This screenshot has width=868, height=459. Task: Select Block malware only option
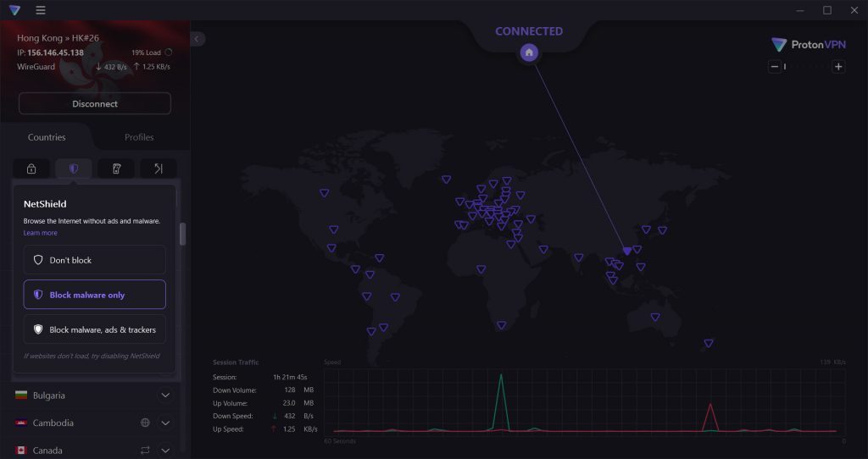[95, 295]
